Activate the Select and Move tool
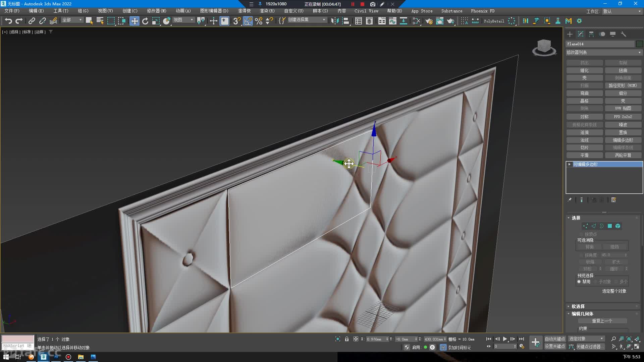 (135, 21)
